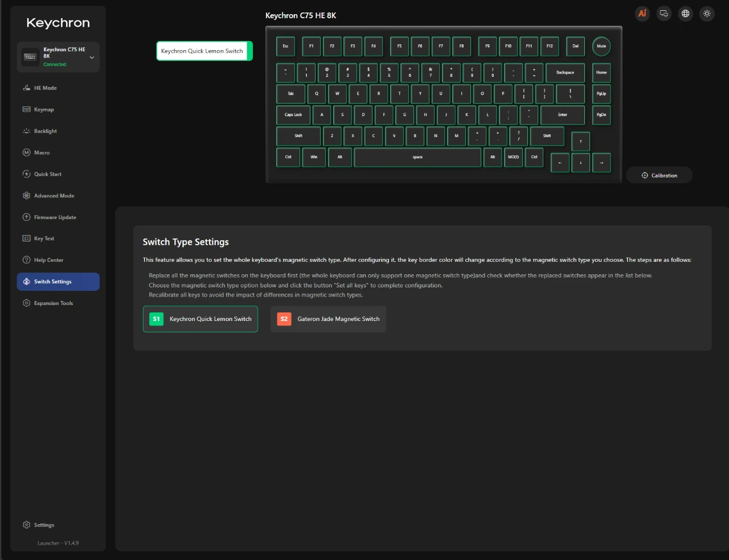Click the A key on layout
729x560 pixels.
[x=322, y=115]
